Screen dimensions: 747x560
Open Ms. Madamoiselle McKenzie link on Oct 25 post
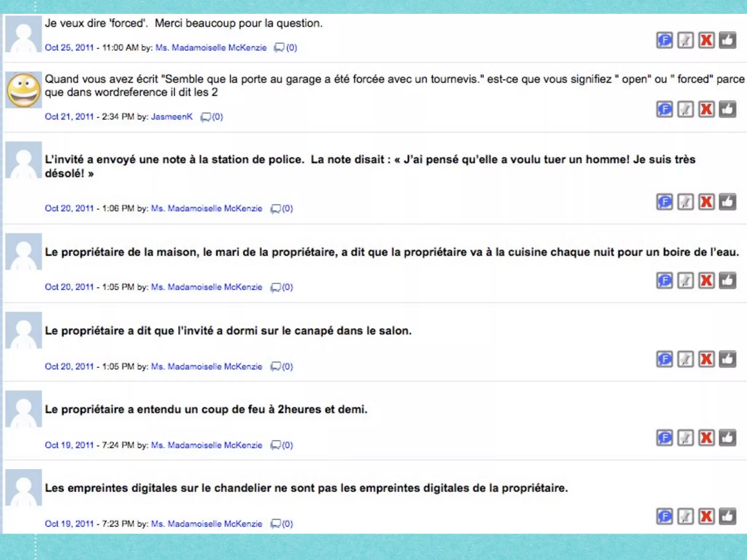tap(211, 48)
